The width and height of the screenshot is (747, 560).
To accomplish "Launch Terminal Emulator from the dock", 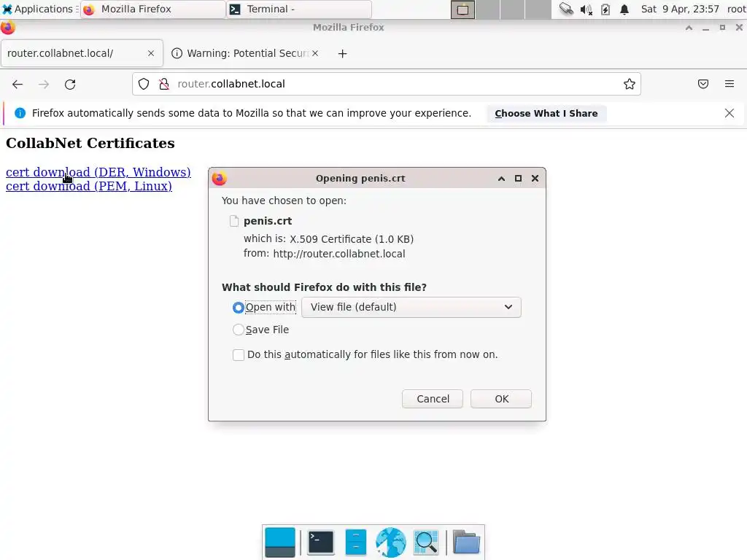I will coord(321,542).
